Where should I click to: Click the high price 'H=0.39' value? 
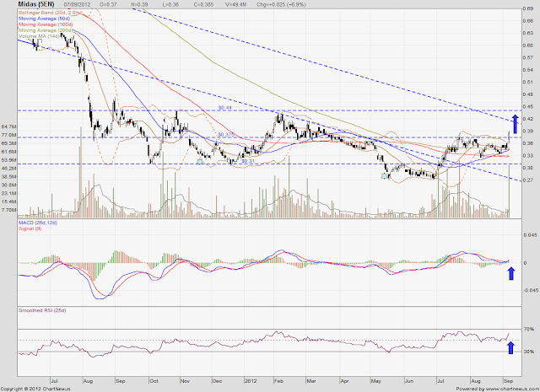click(139, 5)
